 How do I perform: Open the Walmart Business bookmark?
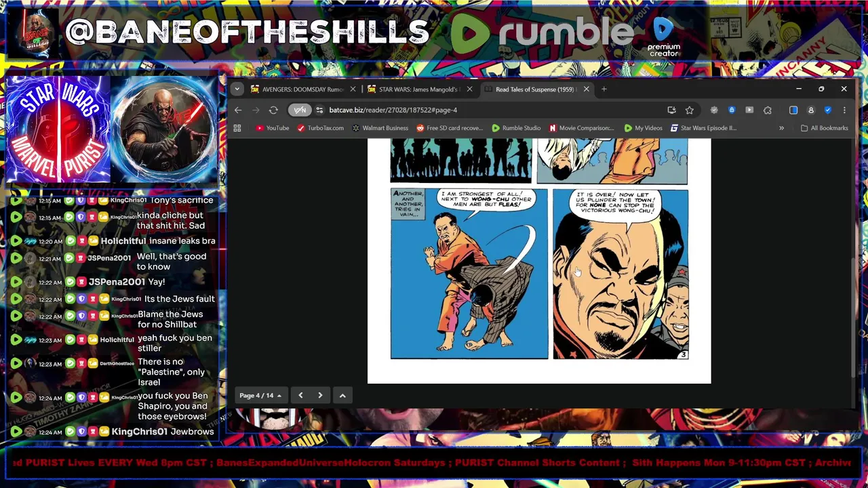[x=380, y=128]
